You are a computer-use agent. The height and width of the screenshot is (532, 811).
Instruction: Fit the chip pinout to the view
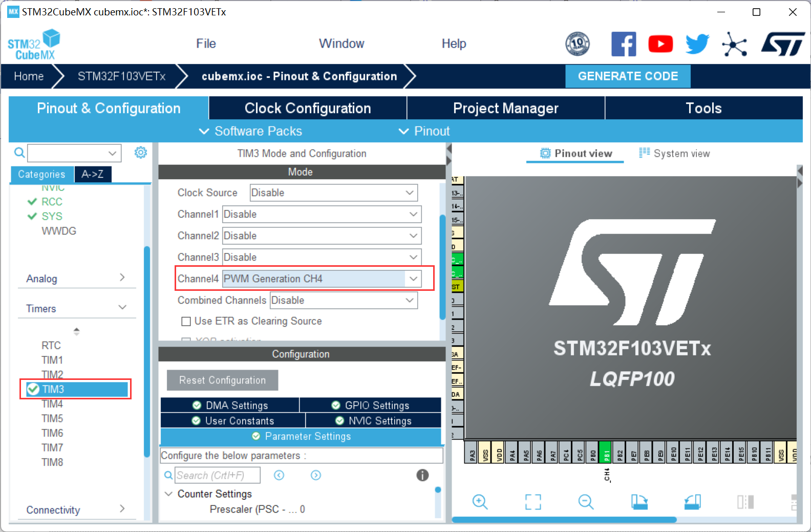point(533,502)
